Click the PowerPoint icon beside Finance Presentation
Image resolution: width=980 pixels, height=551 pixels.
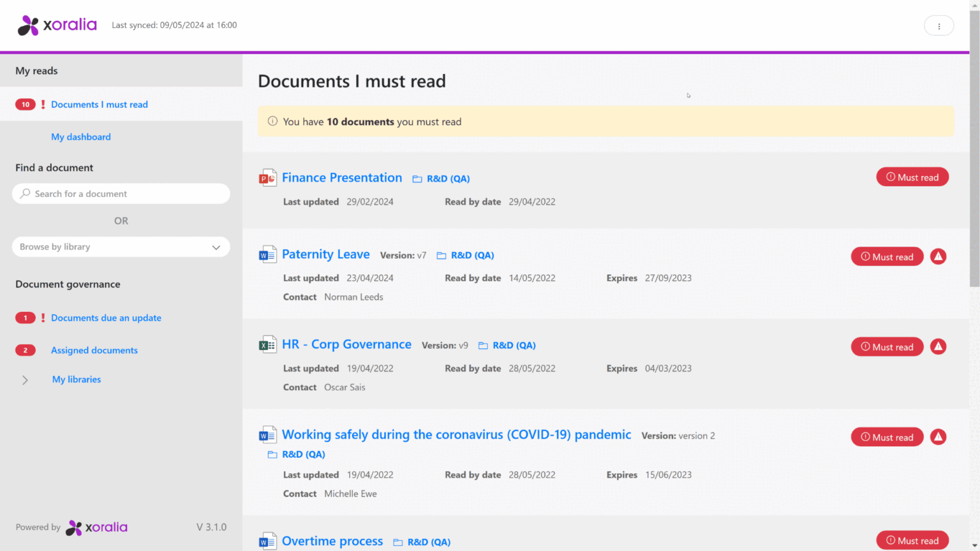click(267, 178)
